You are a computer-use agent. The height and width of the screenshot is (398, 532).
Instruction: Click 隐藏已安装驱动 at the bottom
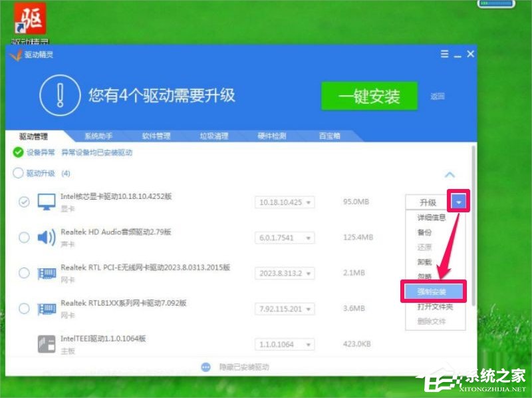pyautogui.click(x=246, y=366)
